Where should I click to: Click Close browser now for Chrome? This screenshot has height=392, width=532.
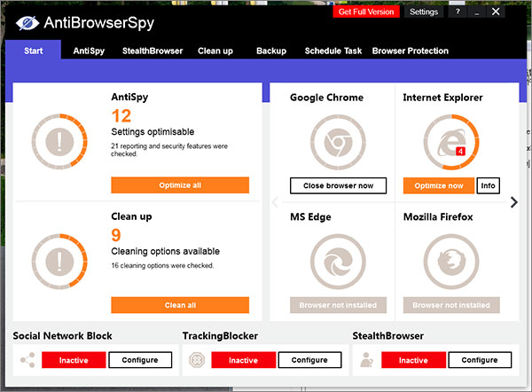(x=339, y=185)
